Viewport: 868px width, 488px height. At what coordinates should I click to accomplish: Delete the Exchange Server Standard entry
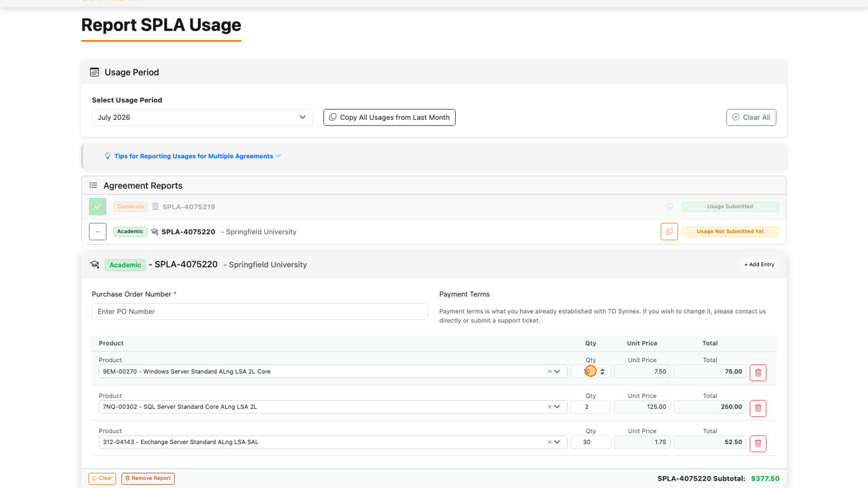[758, 443]
